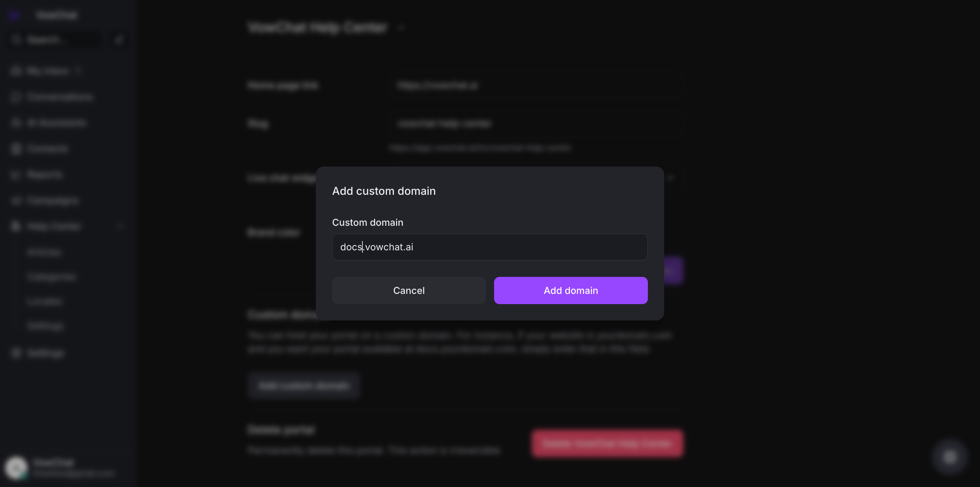
Task: Click the search magnifier icon in sidebar
Action: coord(16,40)
